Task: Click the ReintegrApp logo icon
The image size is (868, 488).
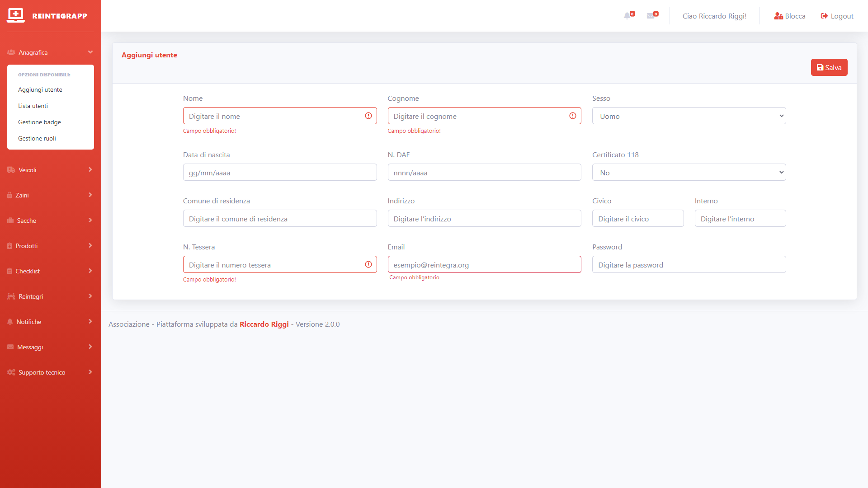Action: pyautogui.click(x=16, y=15)
